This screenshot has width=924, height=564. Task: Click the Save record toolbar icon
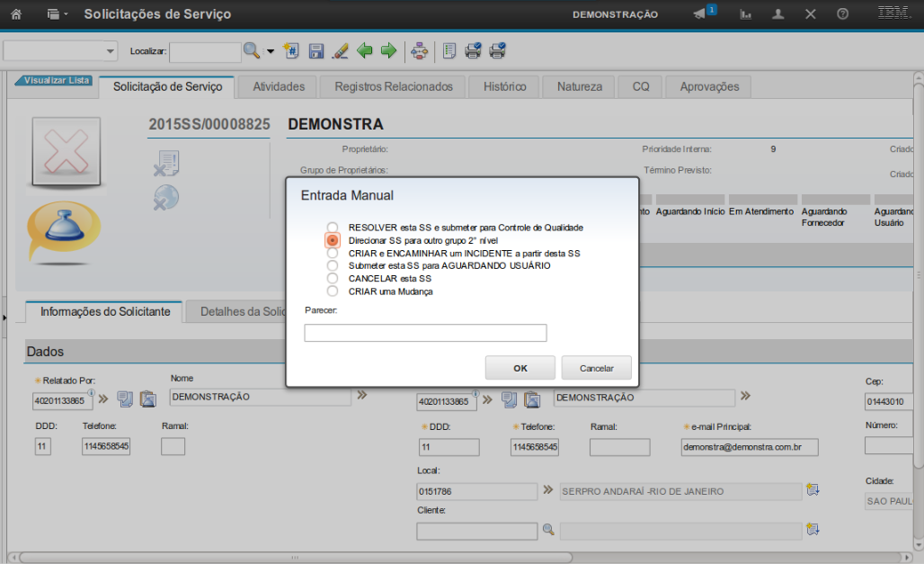coord(315,51)
